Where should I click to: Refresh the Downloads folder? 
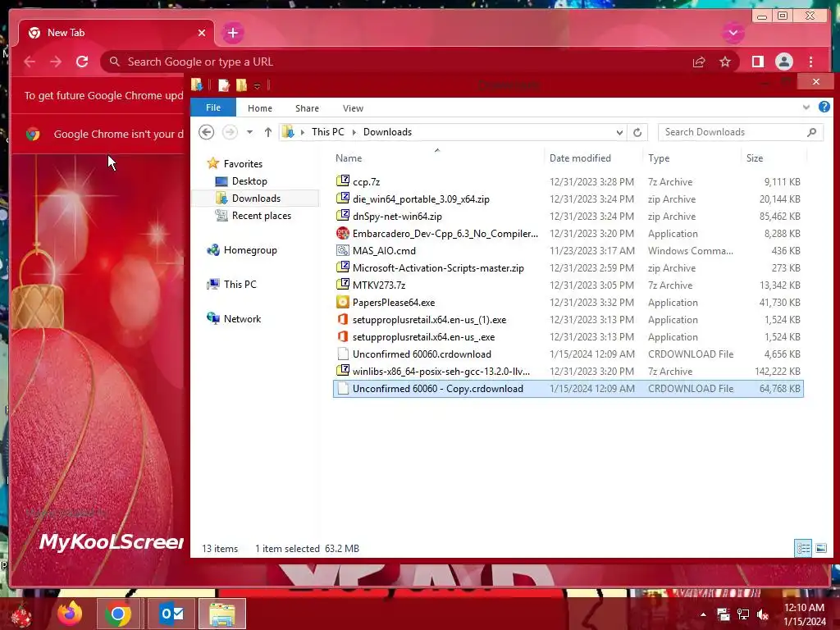click(637, 132)
